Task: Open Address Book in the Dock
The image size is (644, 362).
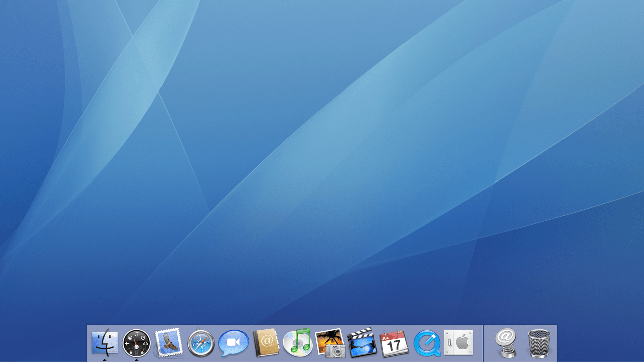Action: click(x=266, y=343)
